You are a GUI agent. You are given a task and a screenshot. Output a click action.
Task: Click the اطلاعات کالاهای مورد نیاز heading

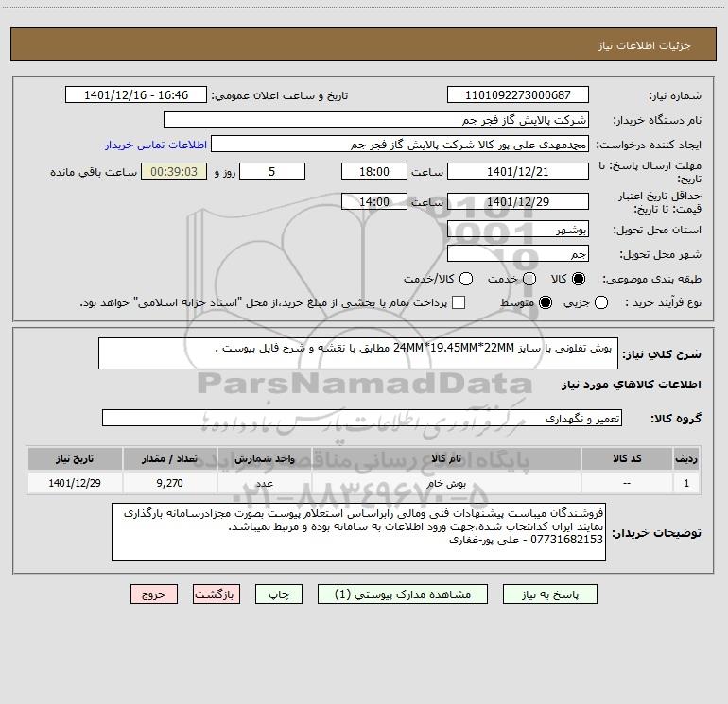click(x=632, y=385)
